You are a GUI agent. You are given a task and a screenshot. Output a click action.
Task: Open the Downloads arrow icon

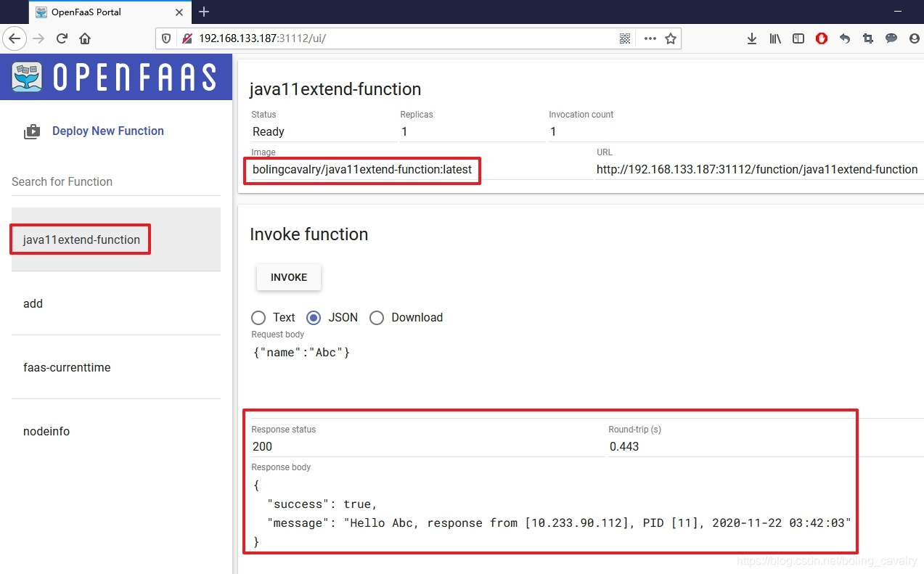[x=752, y=39]
